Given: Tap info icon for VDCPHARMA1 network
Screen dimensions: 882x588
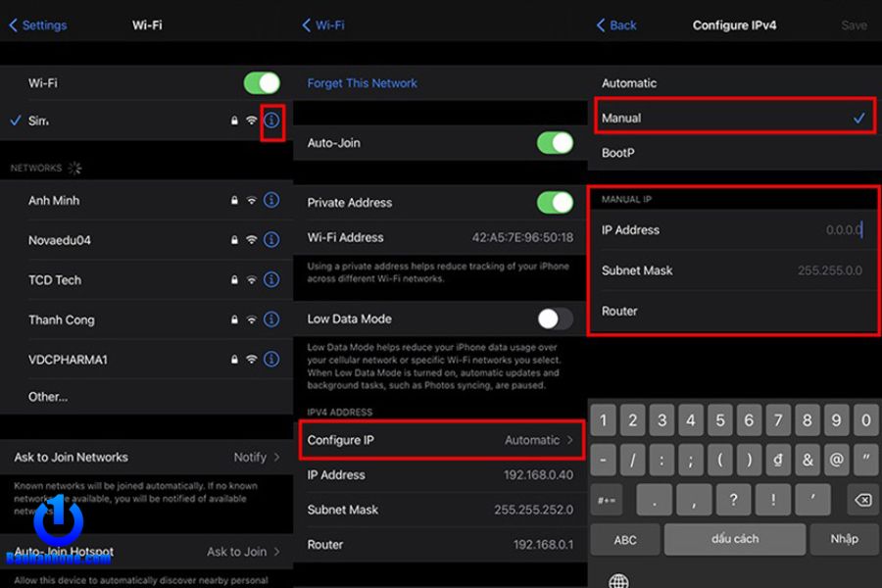Looking at the screenshot, I should click(271, 360).
